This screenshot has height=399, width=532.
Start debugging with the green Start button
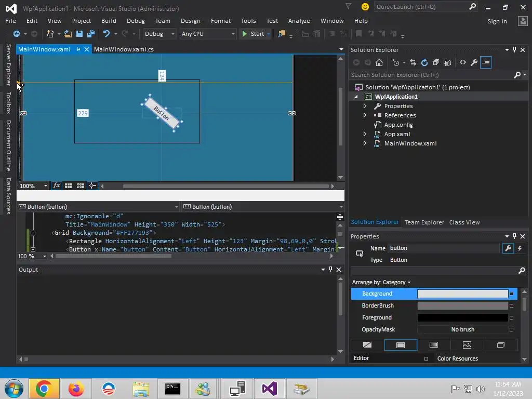[x=253, y=34]
